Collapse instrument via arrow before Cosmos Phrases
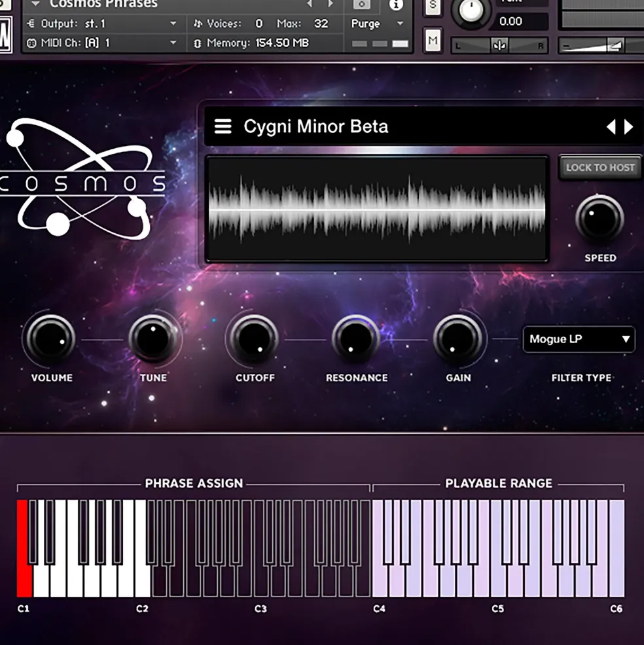Viewport: 644px width, 645px height. pyautogui.click(x=36, y=4)
